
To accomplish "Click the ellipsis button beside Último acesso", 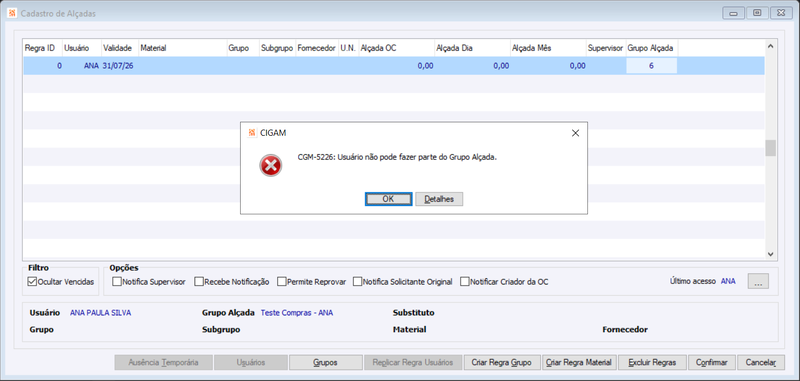I will 758,281.
